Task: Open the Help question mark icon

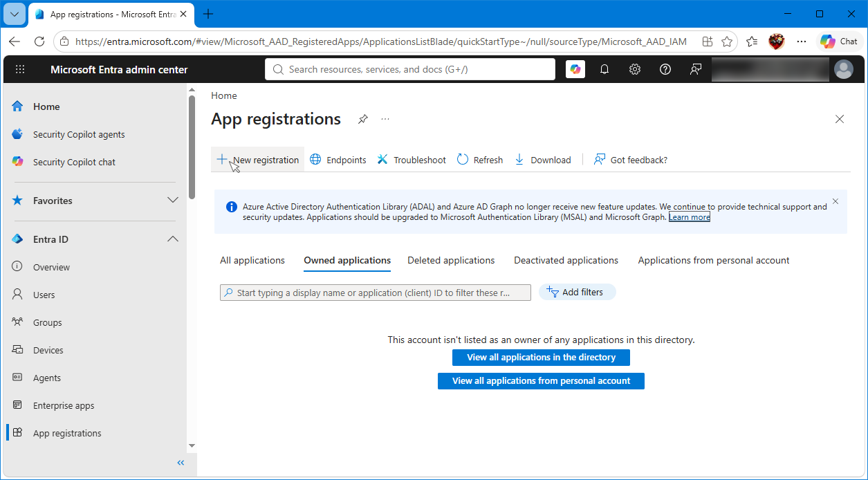Action: point(665,69)
